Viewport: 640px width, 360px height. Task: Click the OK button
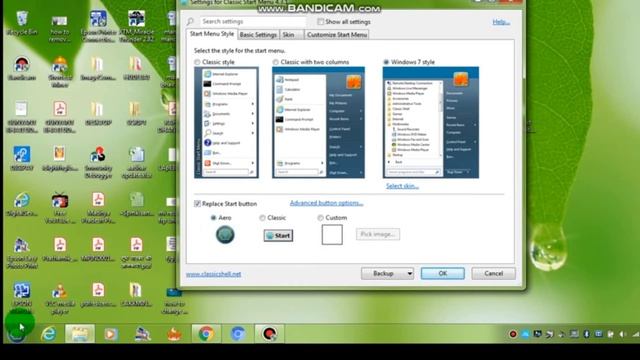[x=442, y=273]
